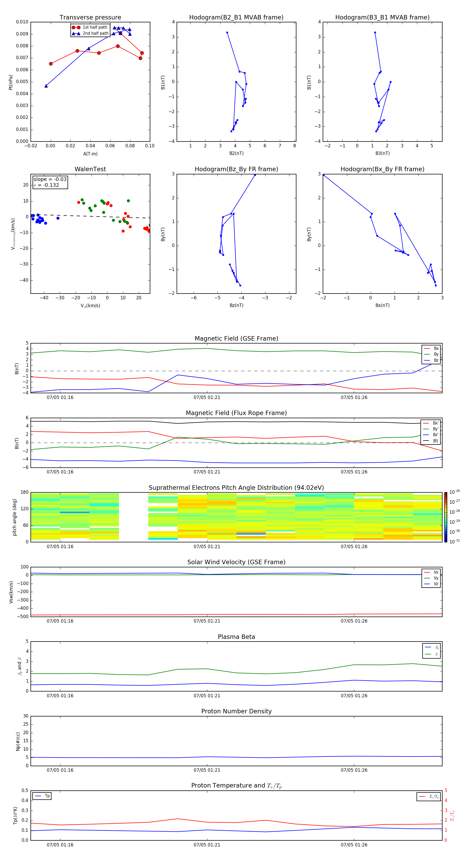Click the isolated blue dot near VA -31 in WalenTest

58,218
